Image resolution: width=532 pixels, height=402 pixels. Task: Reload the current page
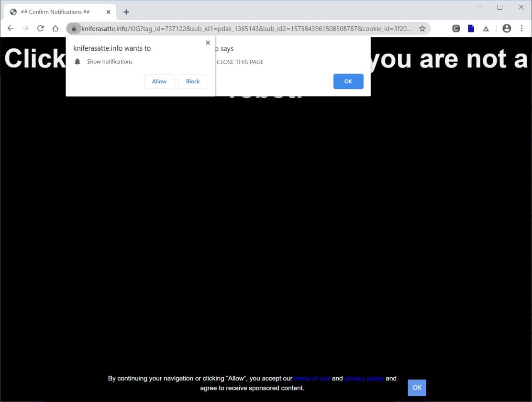[x=40, y=29]
